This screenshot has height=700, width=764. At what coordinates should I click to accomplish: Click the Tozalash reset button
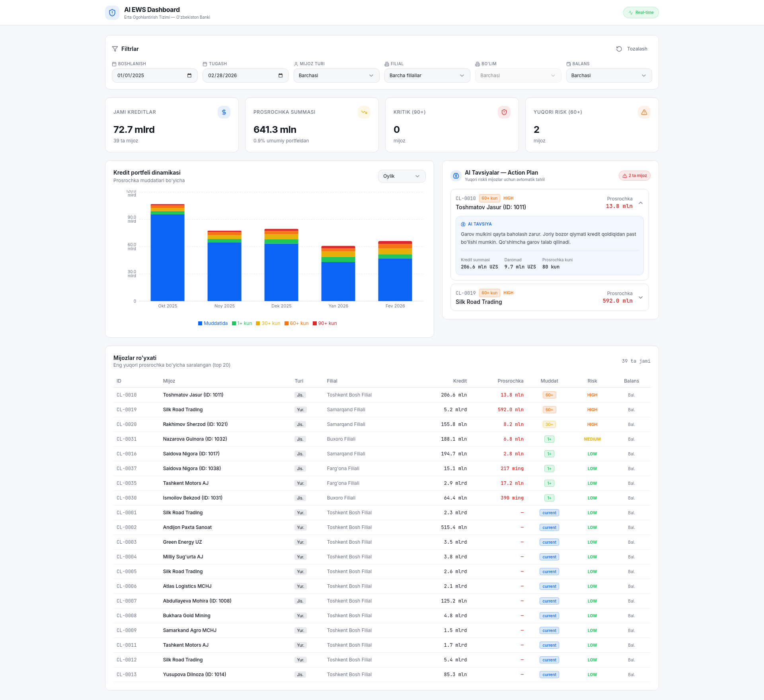tap(632, 49)
